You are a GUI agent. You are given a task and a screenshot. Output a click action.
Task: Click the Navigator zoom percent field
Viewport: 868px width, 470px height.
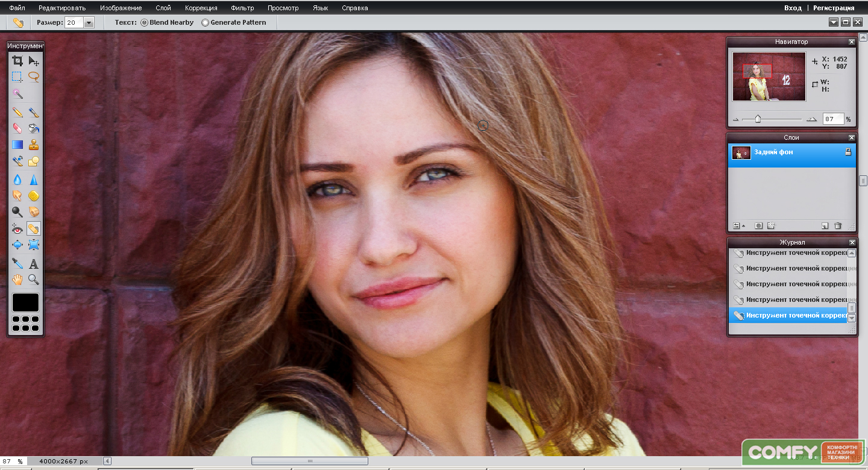833,119
